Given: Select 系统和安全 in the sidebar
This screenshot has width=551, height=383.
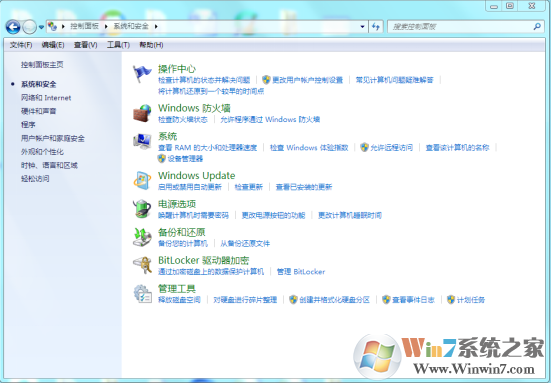Looking at the screenshot, I should click(39, 84).
